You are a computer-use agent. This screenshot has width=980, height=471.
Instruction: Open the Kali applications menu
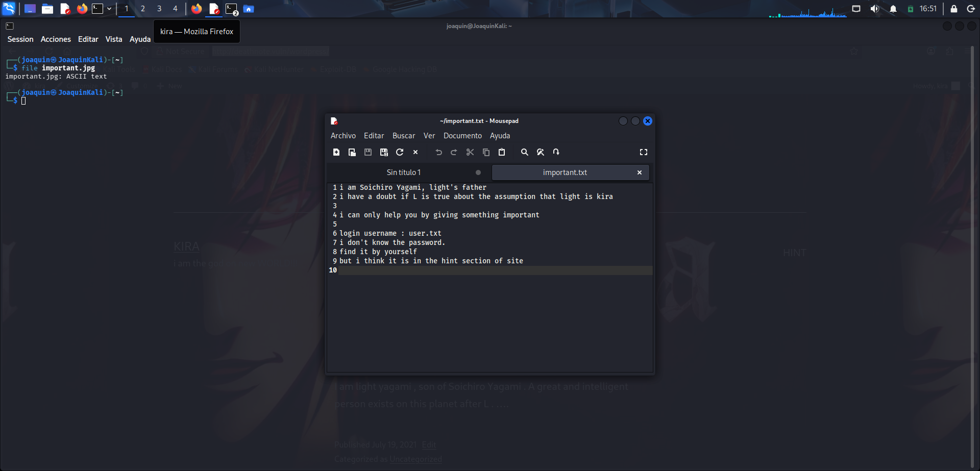pyautogui.click(x=9, y=9)
